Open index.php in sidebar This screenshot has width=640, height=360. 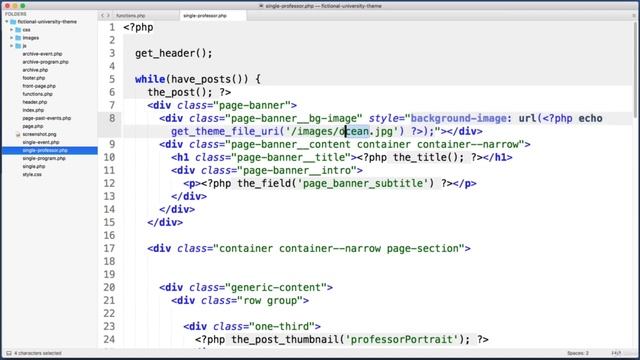[x=33, y=110]
